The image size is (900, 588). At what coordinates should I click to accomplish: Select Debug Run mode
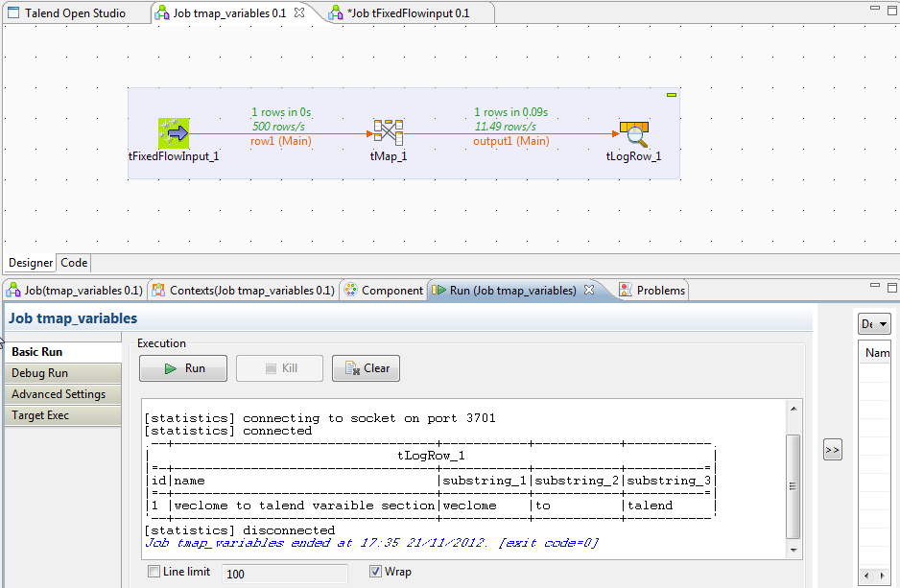[x=63, y=373]
